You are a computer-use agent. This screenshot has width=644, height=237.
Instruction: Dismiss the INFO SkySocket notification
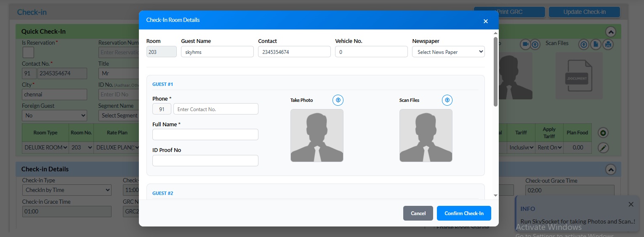631,205
